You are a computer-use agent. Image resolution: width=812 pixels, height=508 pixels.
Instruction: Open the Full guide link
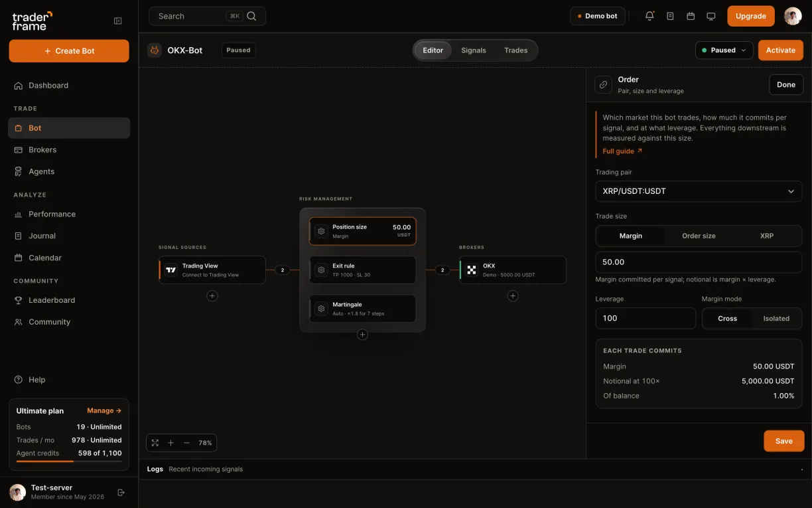(622, 151)
